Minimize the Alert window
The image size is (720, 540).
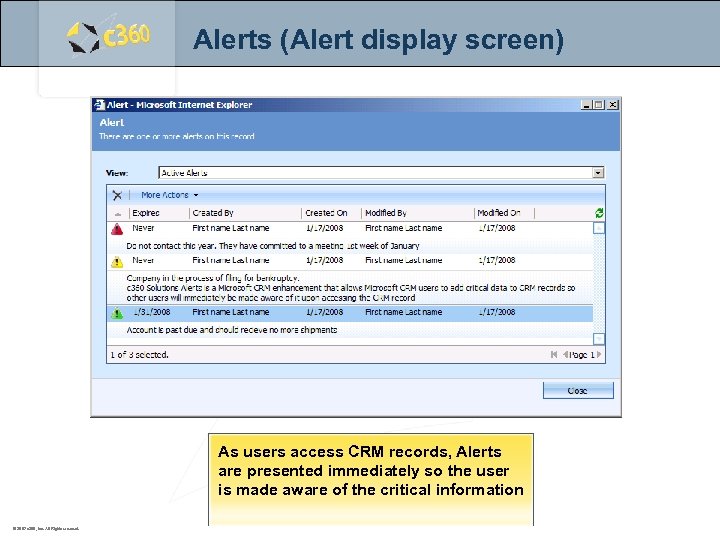pyautogui.click(x=586, y=105)
